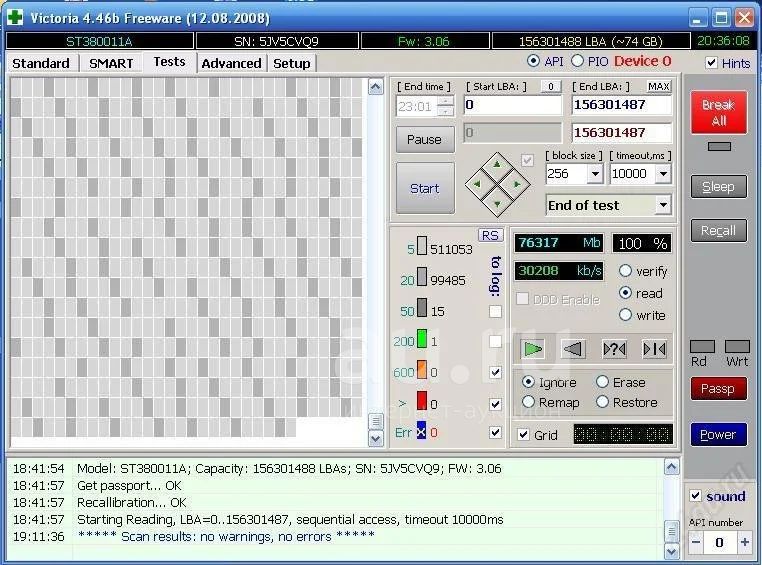Select the write radio button
762x565 pixels.
[625, 315]
